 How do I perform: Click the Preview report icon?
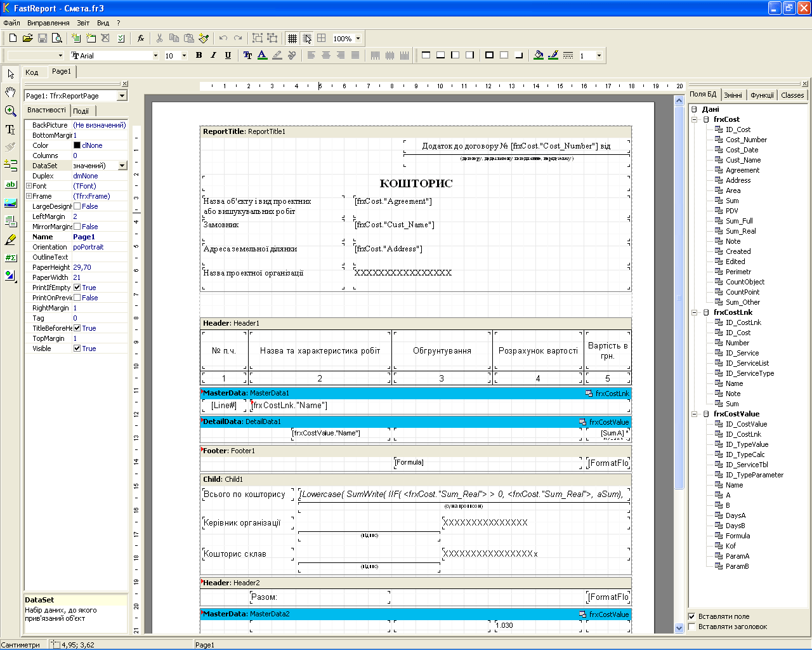coord(56,38)
